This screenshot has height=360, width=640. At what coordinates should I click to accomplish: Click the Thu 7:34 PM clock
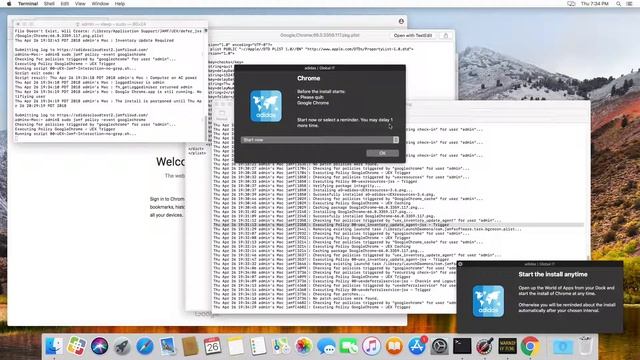point(595,4)
